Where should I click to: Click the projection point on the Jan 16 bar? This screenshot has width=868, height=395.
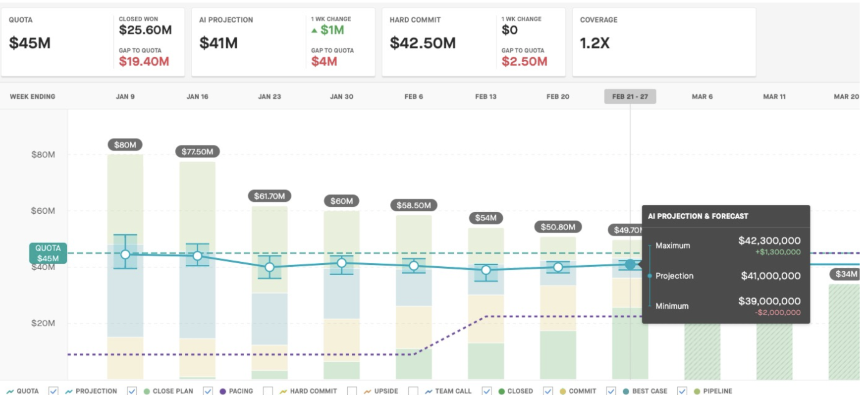pos(198,256)
